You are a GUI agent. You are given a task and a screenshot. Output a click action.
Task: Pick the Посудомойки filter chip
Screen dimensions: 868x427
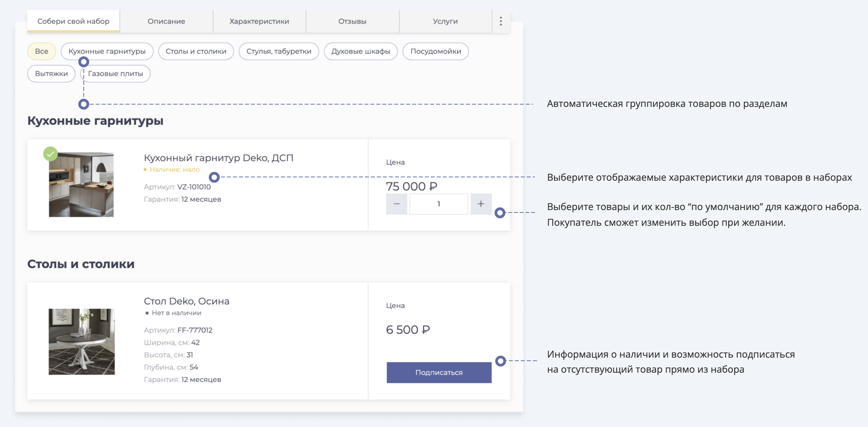coord(435,51)
